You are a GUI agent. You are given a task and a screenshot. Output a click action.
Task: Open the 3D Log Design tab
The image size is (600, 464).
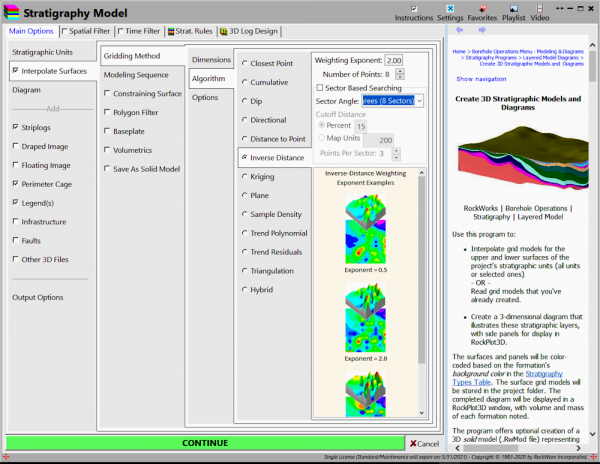(249, 31)
